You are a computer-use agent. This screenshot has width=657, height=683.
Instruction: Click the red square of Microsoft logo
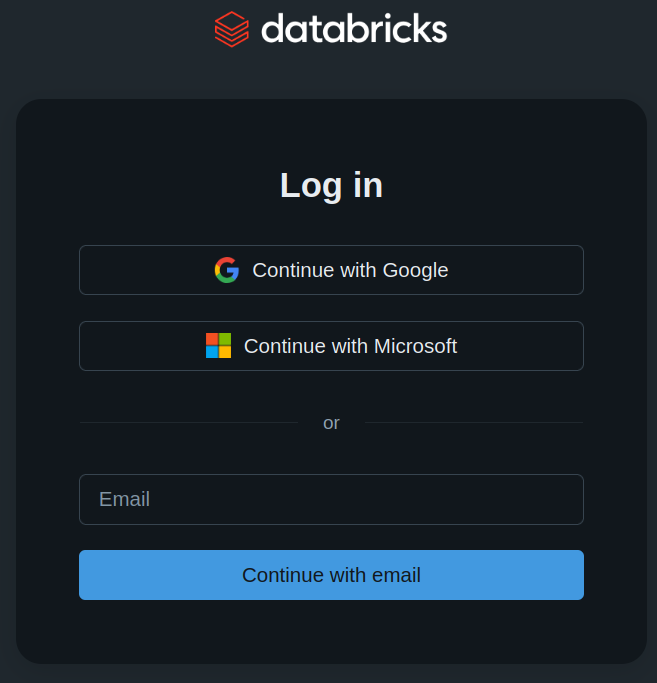point(212,340)
